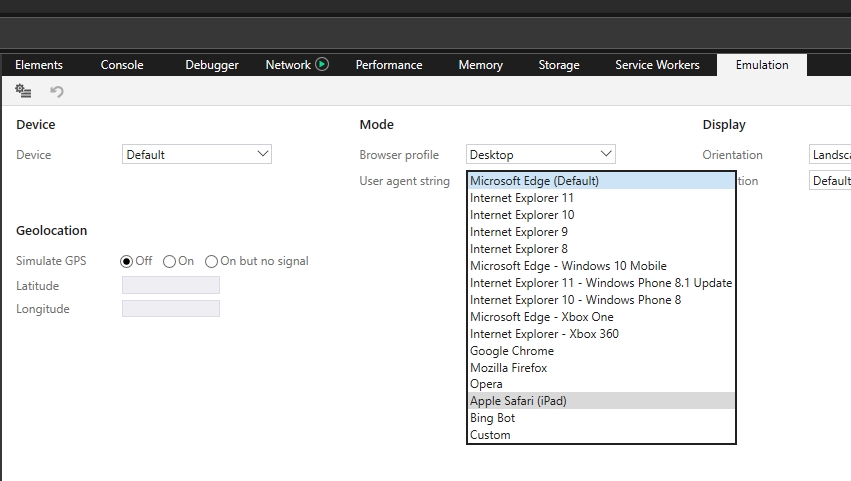
Task: Pick Internet Explorer 10 from the list
Action: click(x=601, y=214)
